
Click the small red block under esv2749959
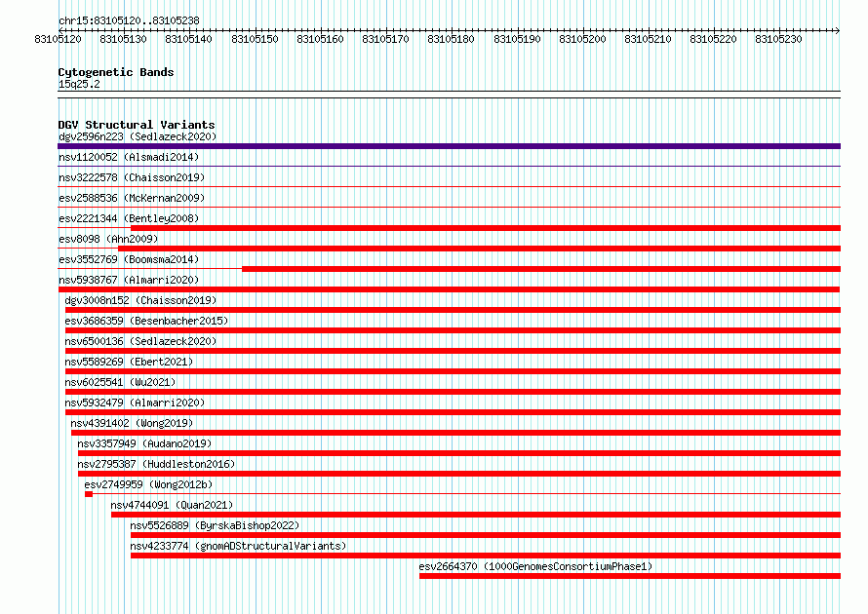(x=89, y=494)
